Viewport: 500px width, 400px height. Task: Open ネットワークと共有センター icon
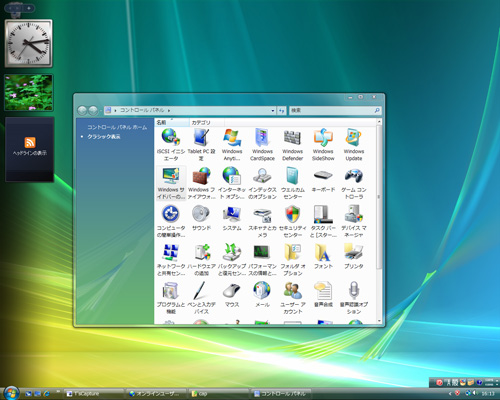click(x=171, y=260)
